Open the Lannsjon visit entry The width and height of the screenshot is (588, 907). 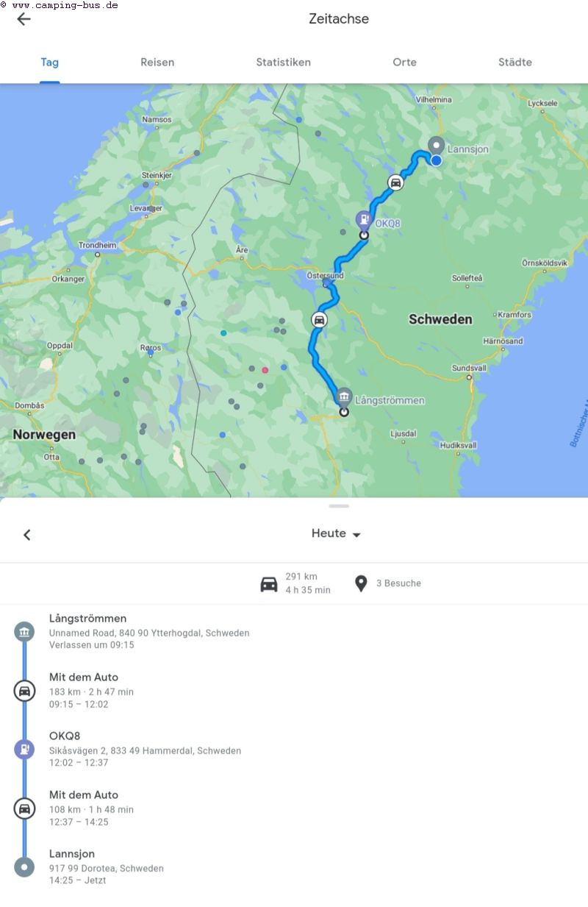coord(294,867)
